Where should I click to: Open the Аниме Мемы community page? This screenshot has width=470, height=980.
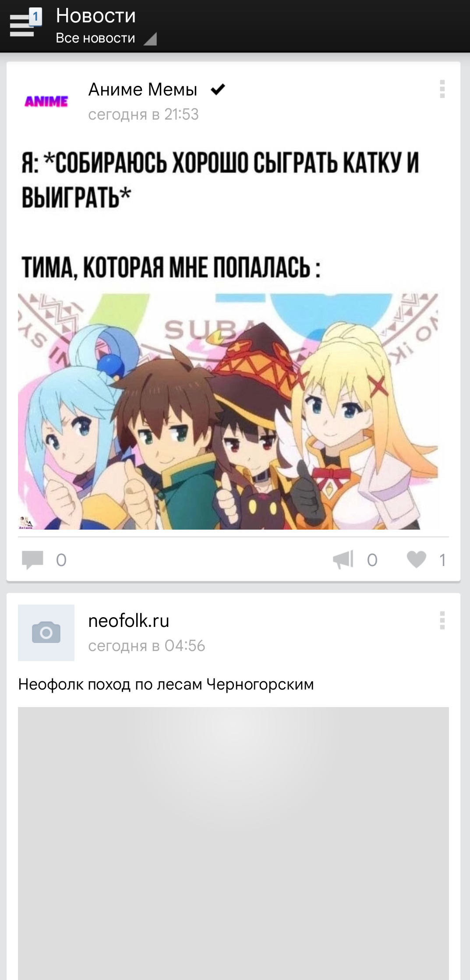[143, 89]
